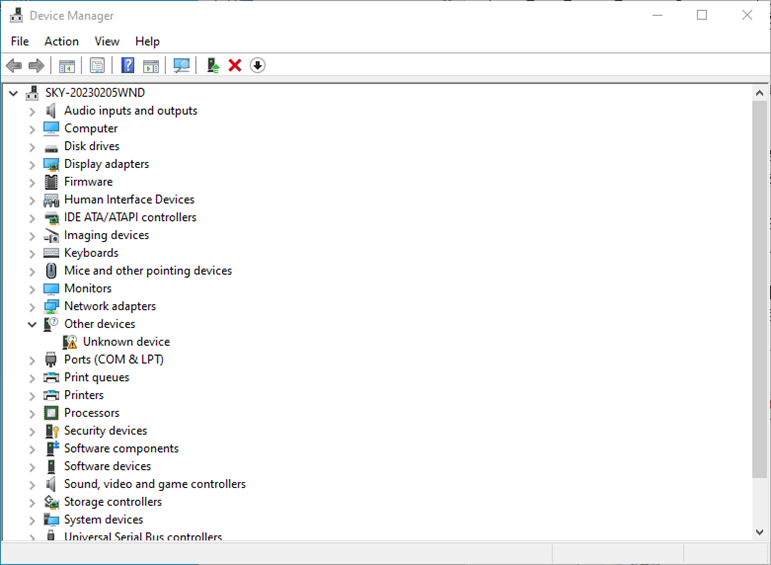
Task: Click the Help toolbar icon
Action: click(128, 66)
